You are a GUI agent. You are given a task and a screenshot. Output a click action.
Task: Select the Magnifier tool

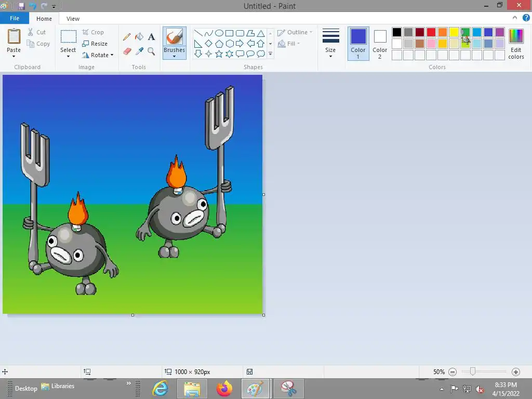click(x=151, y=51)
